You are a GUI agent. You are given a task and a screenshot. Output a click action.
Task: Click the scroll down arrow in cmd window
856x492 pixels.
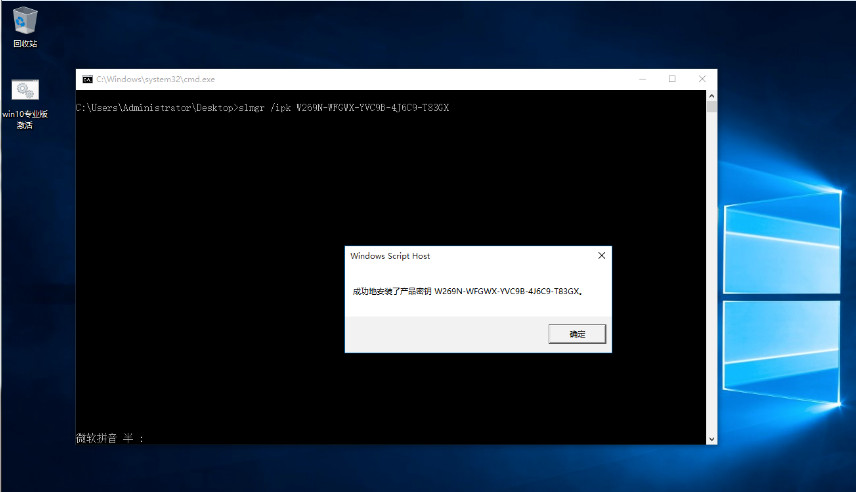711,438
